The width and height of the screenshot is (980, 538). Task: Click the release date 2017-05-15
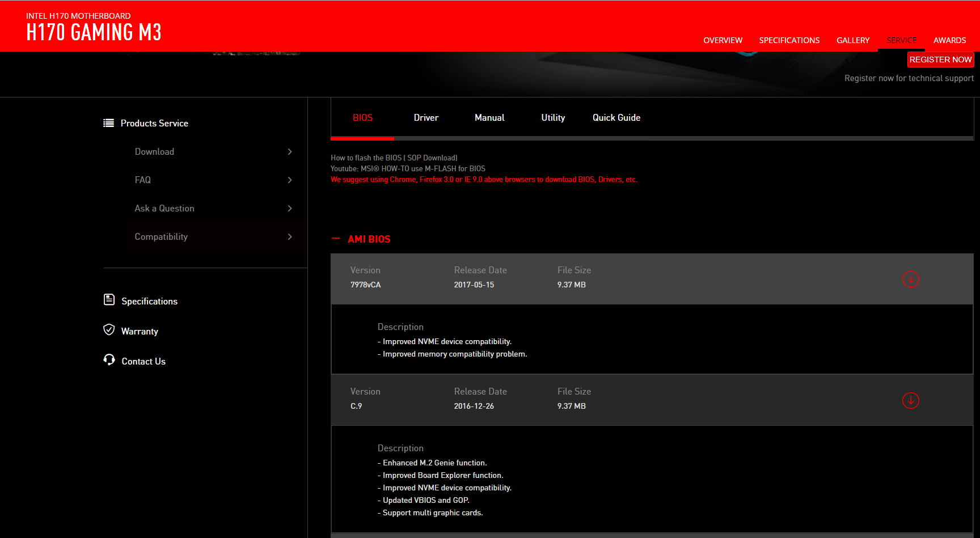point(474,285)
